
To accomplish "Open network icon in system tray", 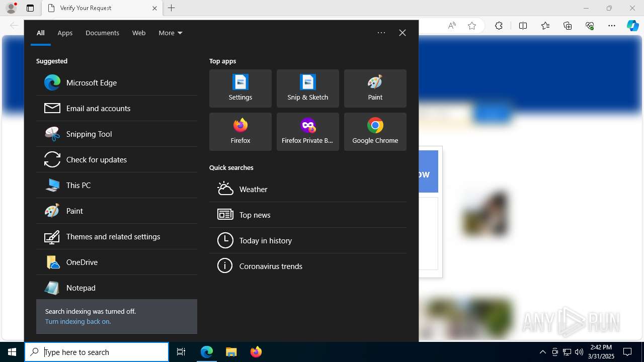I will tap(567, 352).
